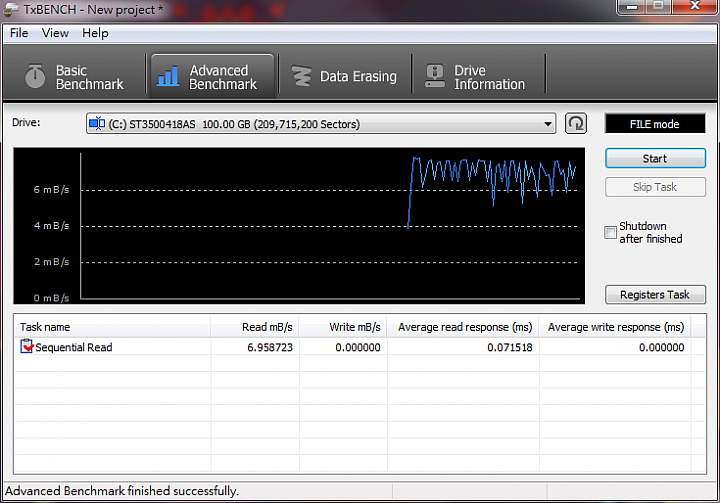
Task: Sort by Read mB/s column header
Action: point(255,327)
